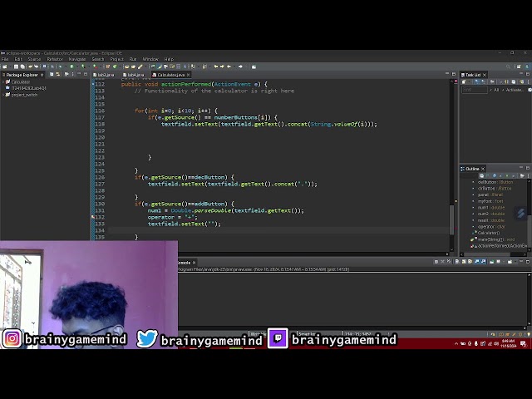Image resolution: width=532 pixels, height=399 pixels.
Task: Select panel : JPanel in Outline
Action: pyautogui.click(x=490, y=195)
